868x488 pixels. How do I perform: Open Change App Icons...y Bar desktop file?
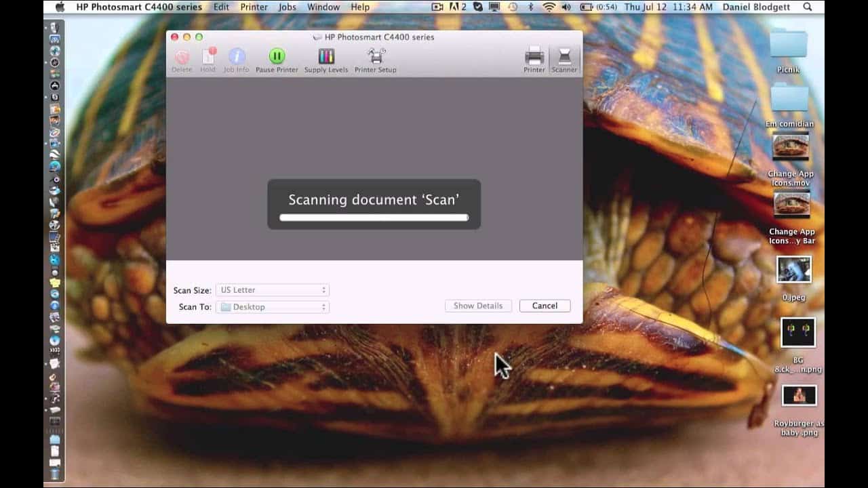791,203
